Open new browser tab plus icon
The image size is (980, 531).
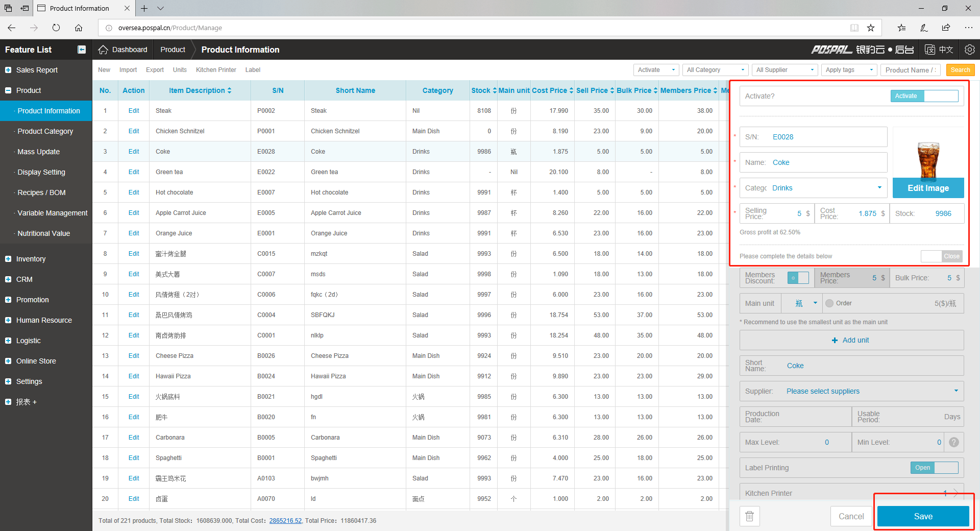tap(144, 8)
